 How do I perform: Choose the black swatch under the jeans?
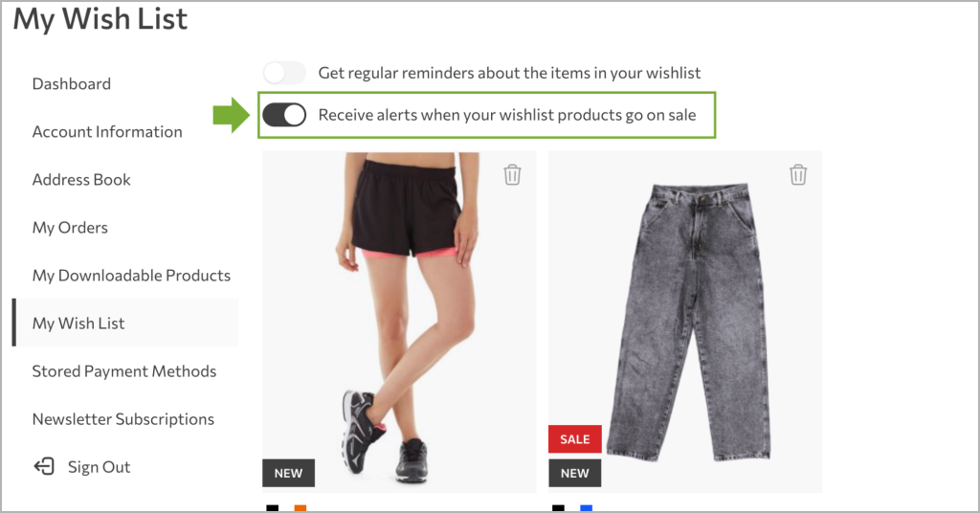click(x=558, y=508)
